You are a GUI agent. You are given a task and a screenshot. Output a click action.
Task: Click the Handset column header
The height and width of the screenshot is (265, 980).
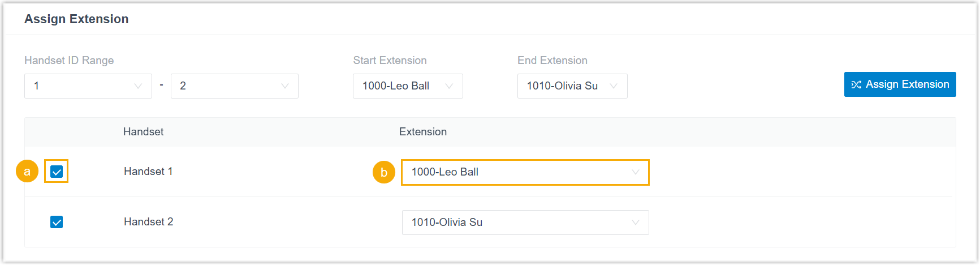[x=143, y=132]
